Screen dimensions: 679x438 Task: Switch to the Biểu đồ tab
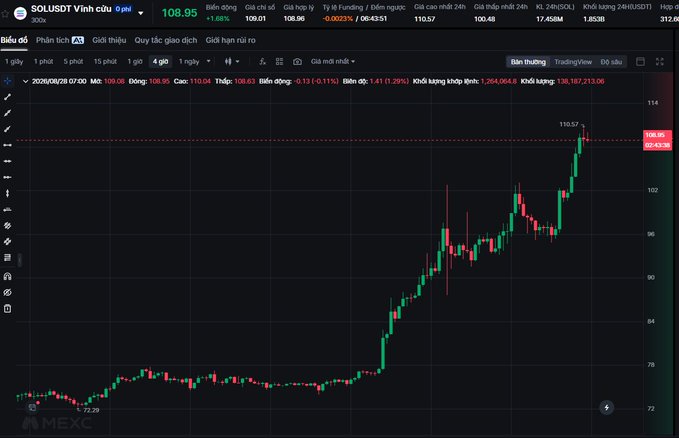(x=14, y=40)
